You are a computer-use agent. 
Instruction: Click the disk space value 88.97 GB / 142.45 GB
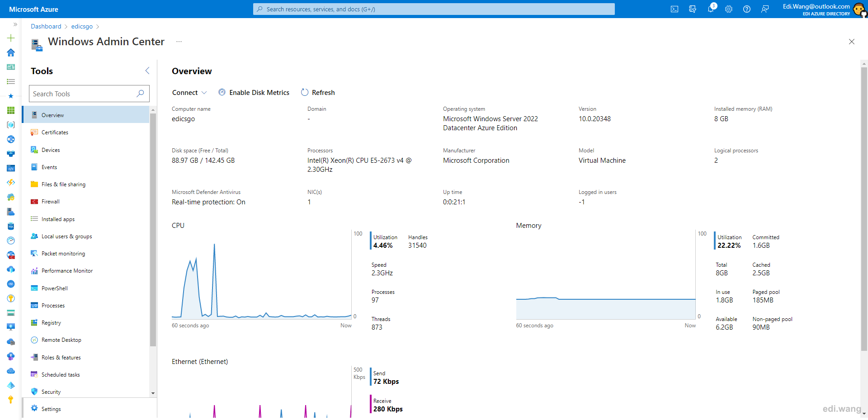click(x=203, y=160)
